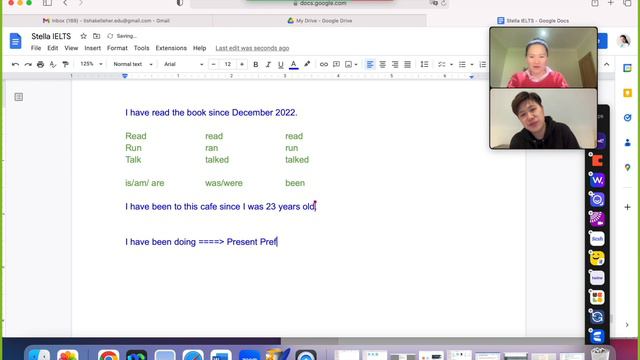This screenshot has width=640, height=360.
Task: Open the View menu
Action: point(71,48)
